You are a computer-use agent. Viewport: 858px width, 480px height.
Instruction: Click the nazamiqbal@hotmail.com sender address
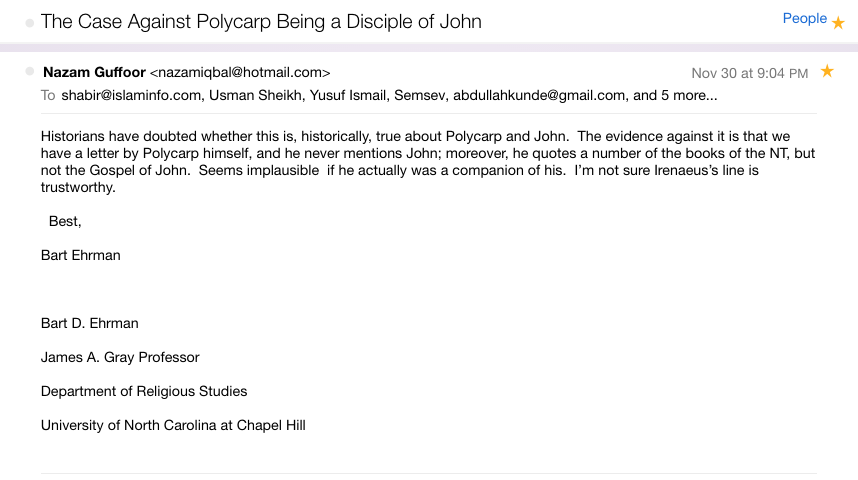(x=240, y=72)
